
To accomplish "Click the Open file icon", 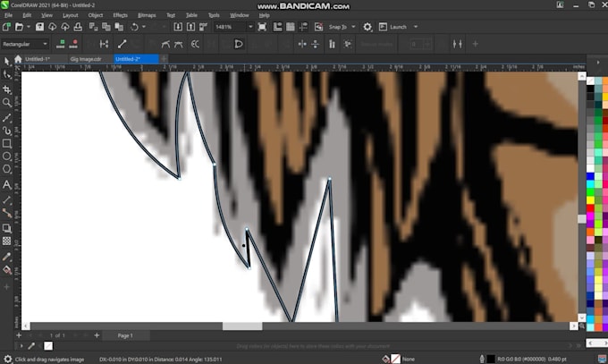I will [x=19, y=27].
